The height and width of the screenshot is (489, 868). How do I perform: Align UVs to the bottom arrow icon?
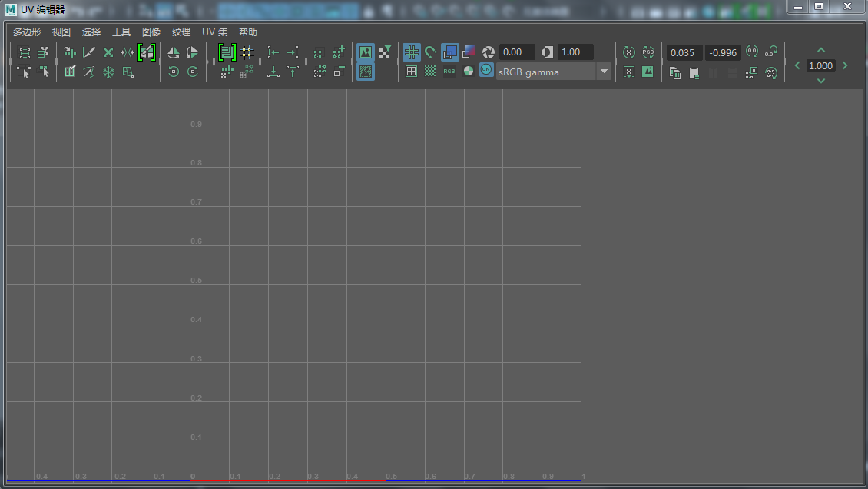point(273,72)
